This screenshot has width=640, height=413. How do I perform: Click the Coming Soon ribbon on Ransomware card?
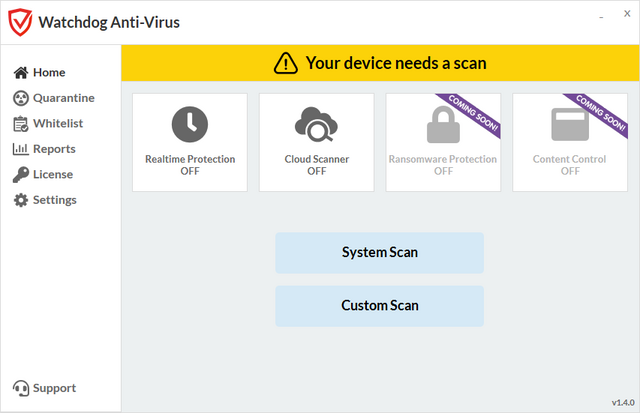(473, 113)
